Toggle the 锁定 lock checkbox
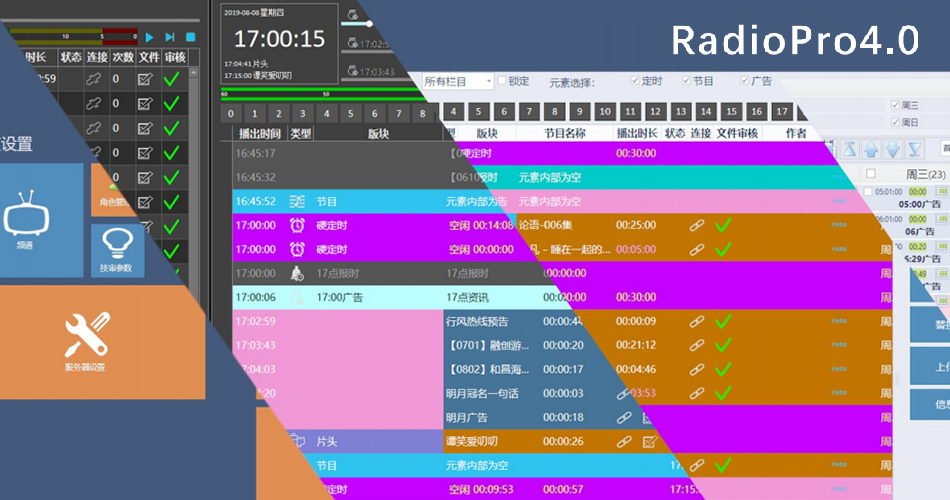950x500 pixels. point(502,81)
